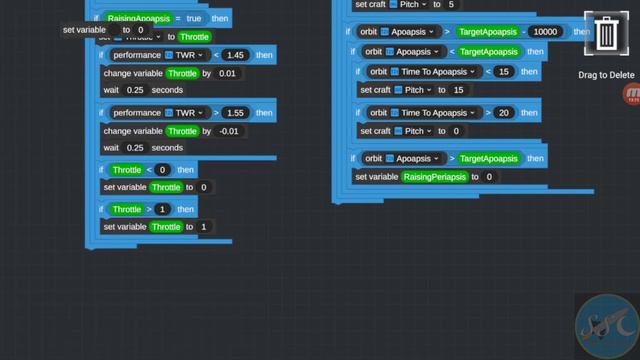Screen dimensions: 640x360
Task: Select the TargetApoapsis variable beside '- 10000'
Action: 488,32
